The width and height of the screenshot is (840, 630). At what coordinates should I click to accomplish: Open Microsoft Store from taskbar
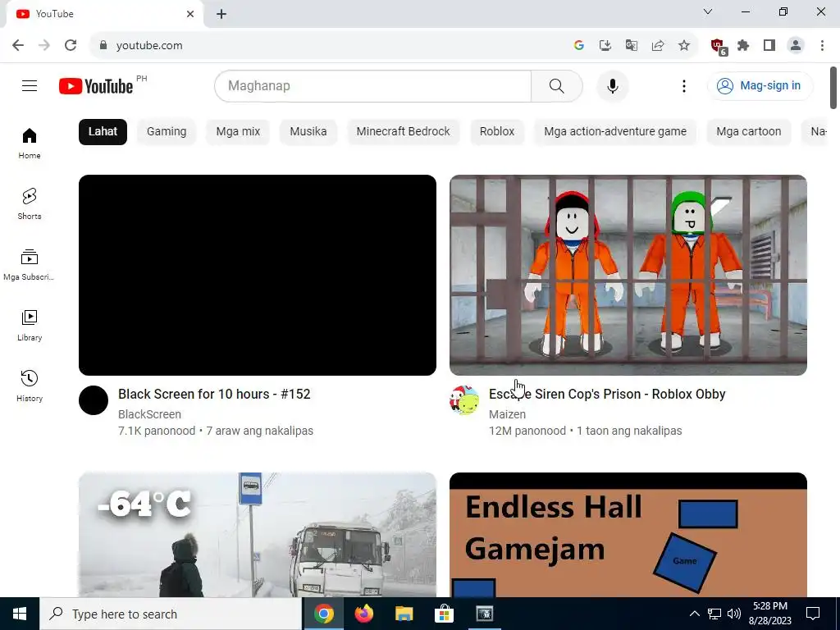pyautogui.click(x=444, y=614)
